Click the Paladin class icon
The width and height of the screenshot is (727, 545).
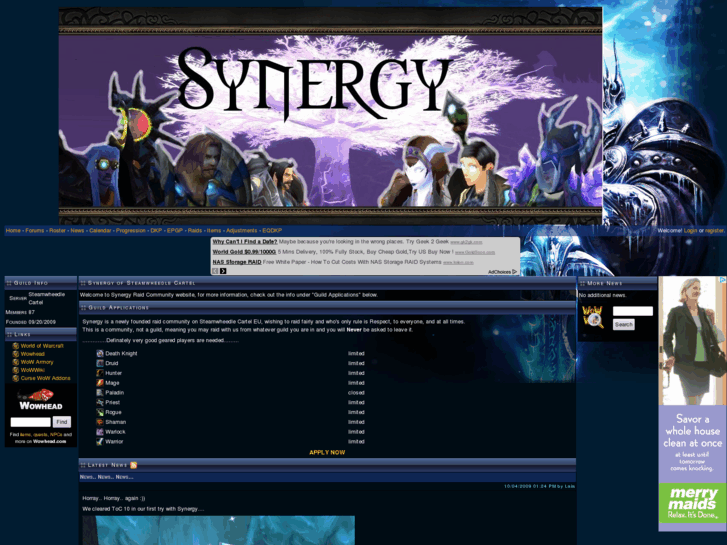(x=100, y=392)
